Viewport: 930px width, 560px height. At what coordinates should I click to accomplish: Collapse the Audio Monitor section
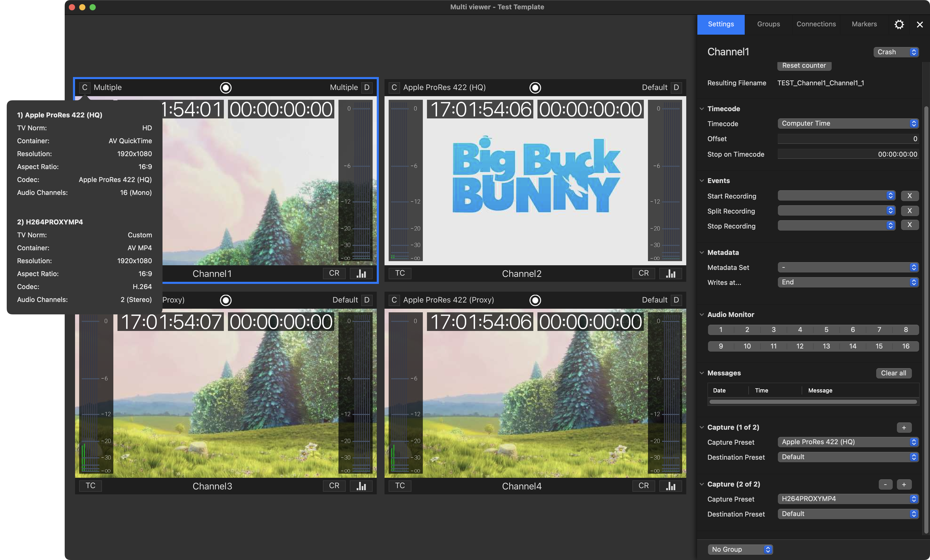(x=702, y=315)
